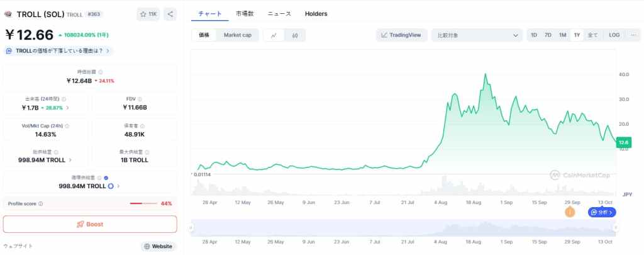Toggle LOG scale on chart
Viewport: 644px width, 255px height.
614,35
